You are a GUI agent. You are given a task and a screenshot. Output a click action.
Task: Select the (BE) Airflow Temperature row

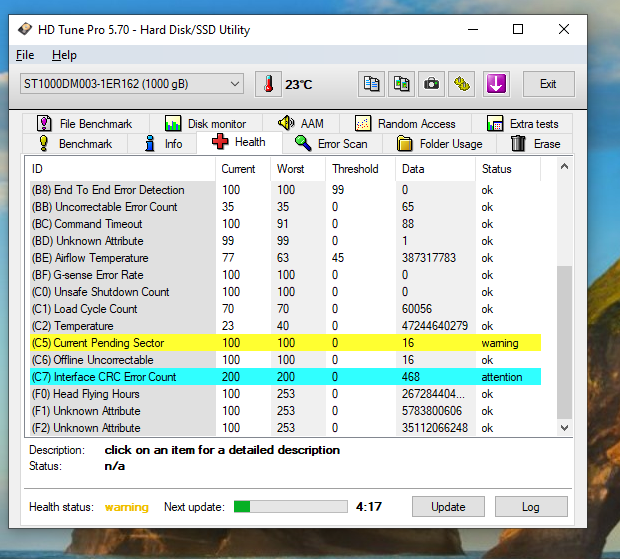[x=285, y=258]
